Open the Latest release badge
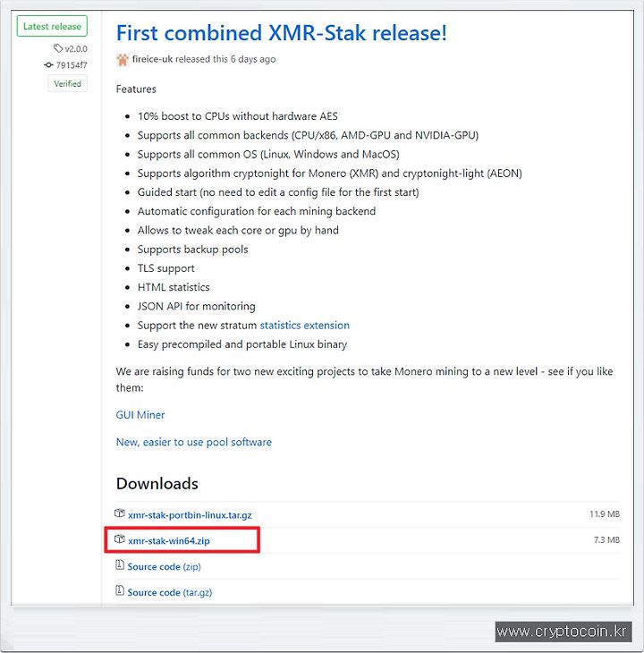The width and height of the screenshot is (644, 653). point(52,26)
